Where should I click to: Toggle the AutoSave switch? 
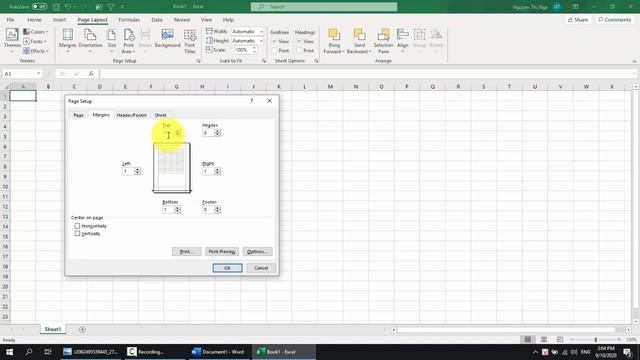[39, 7]
